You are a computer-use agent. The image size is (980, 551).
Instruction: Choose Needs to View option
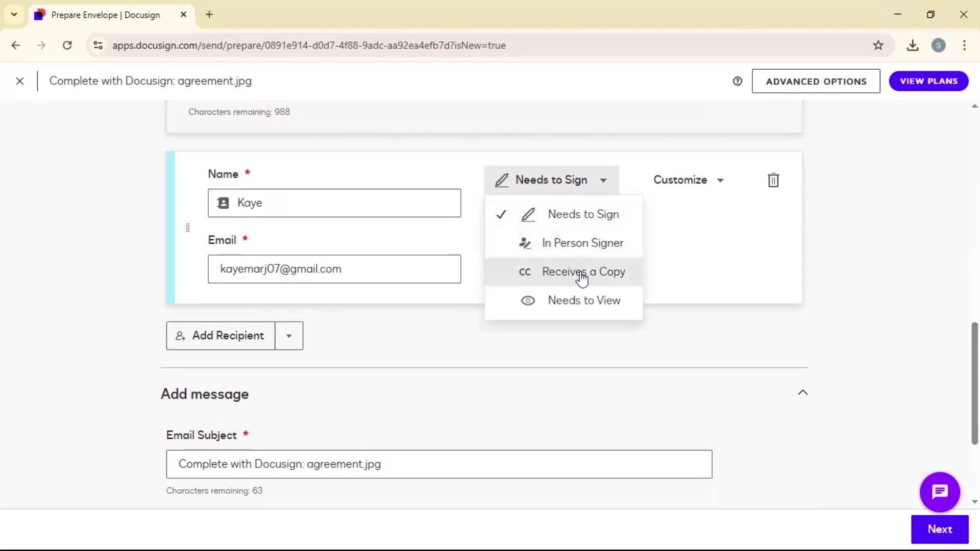[x=564, y=300]
